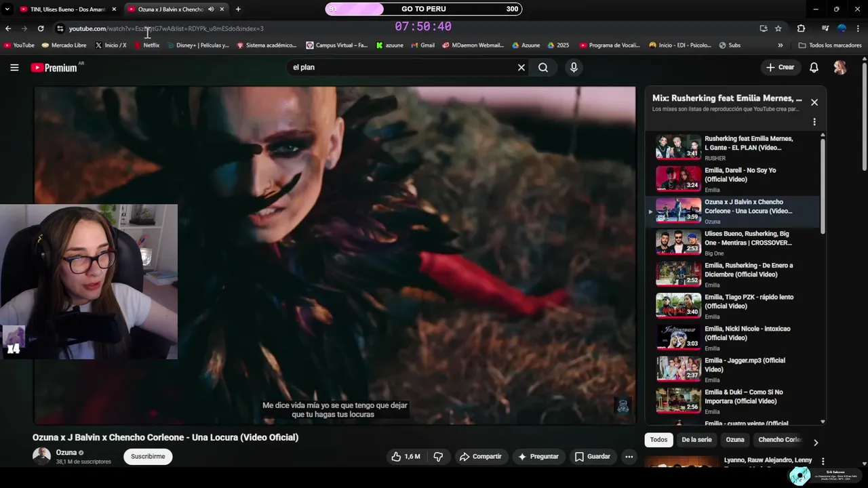Clear the search box text with X
This screenshot has height=488, width=868.
tap(521, 67)
